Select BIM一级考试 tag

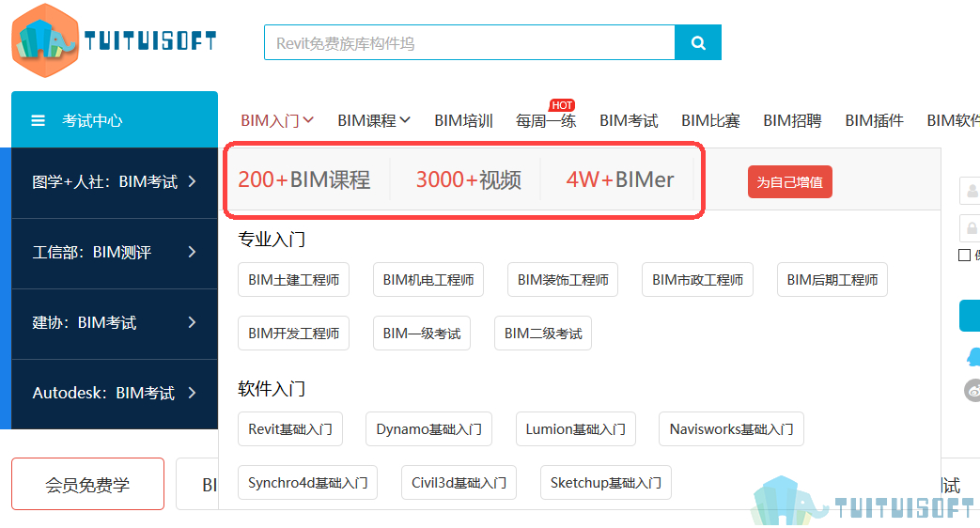[421, 333]
